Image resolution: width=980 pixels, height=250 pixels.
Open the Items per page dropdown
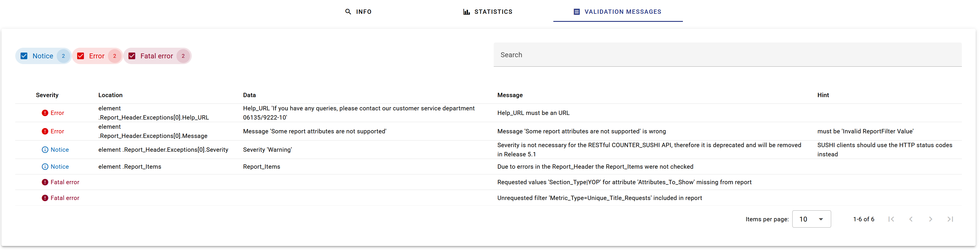point(811,219)
